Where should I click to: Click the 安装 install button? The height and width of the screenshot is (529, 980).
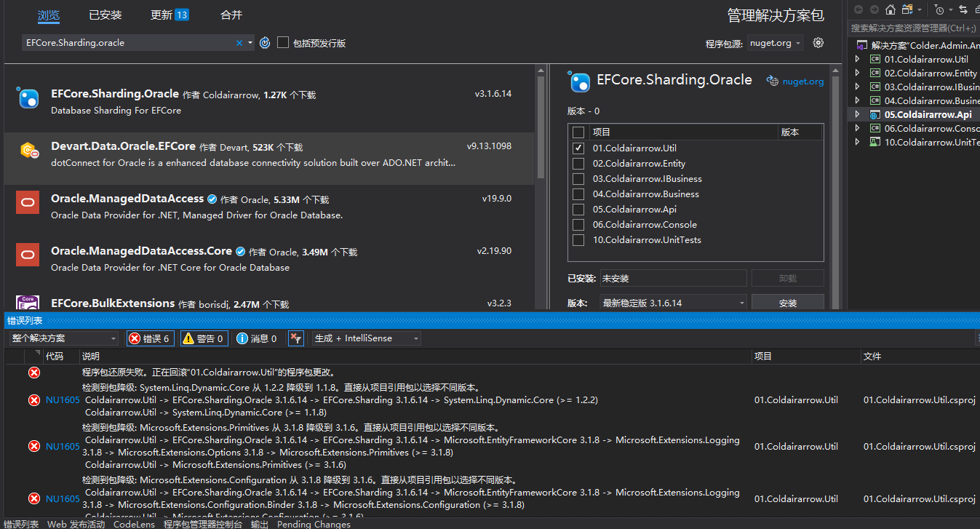coord(787,301)
